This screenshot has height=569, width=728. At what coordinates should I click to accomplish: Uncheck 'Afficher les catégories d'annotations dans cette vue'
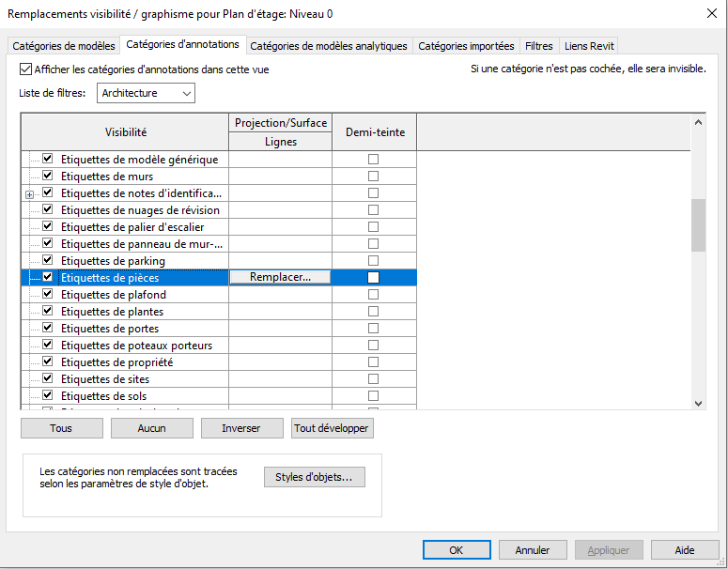25,69
